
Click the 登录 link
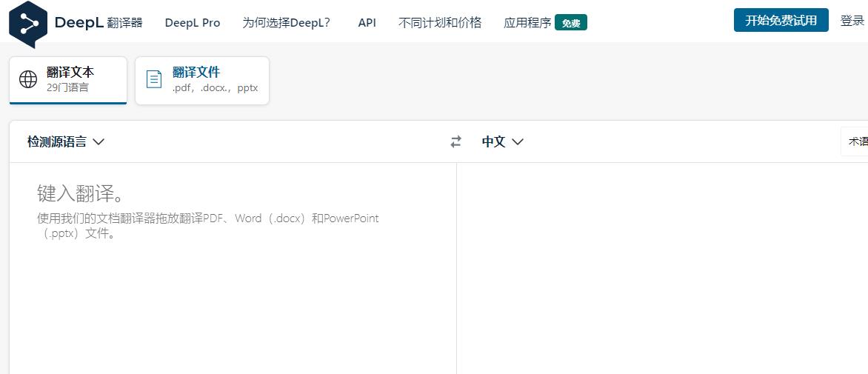(852, 21)
